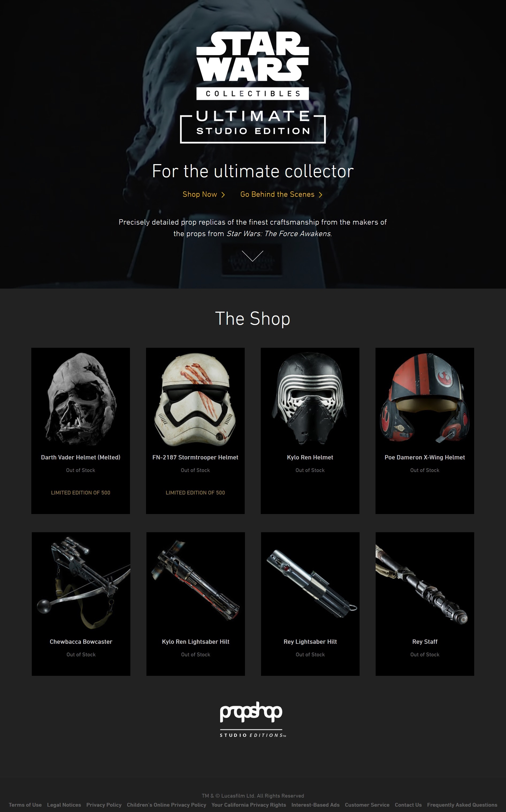Click the chevron beside Shop Now

point(223,195)
